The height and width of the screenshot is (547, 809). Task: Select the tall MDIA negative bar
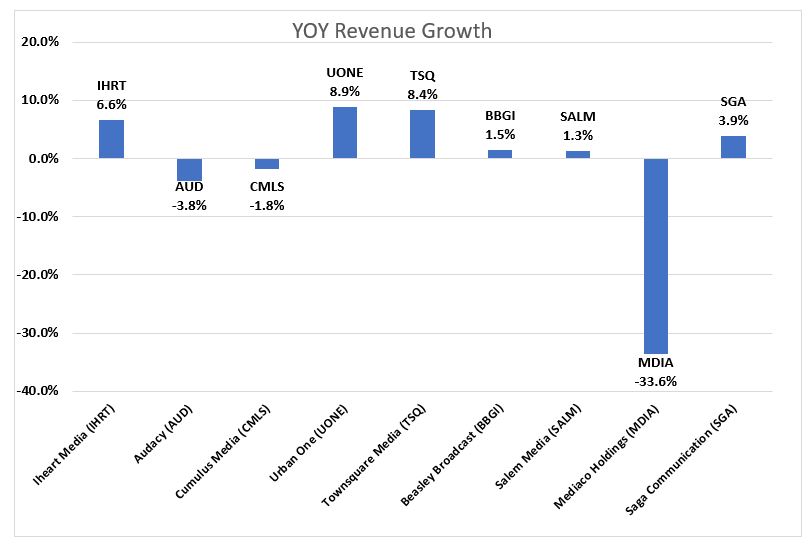[x=656, y=256]
